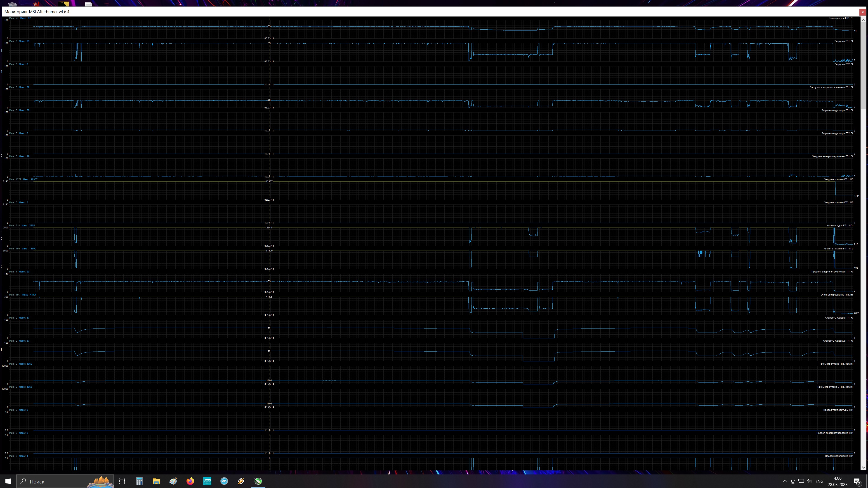The width and height of the screenshot is (868, 488).
Task: Click the volume speaker tray icon
Action: [809, 481]
